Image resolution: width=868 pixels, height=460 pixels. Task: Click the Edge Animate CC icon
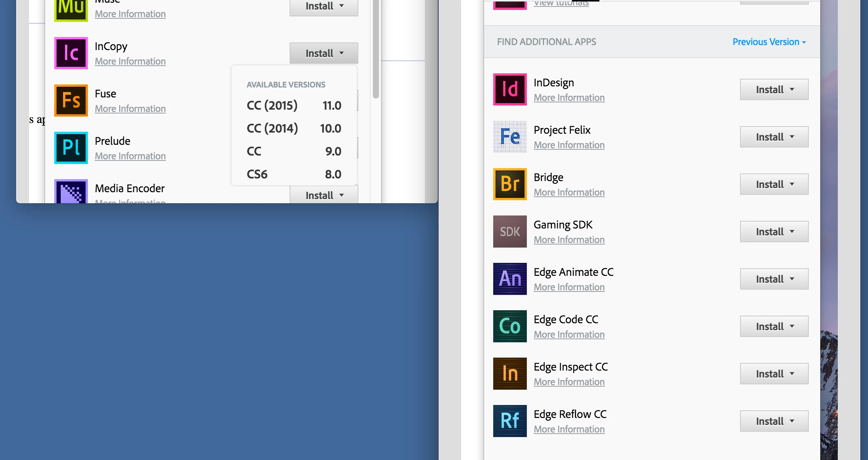tap(510, 279)
